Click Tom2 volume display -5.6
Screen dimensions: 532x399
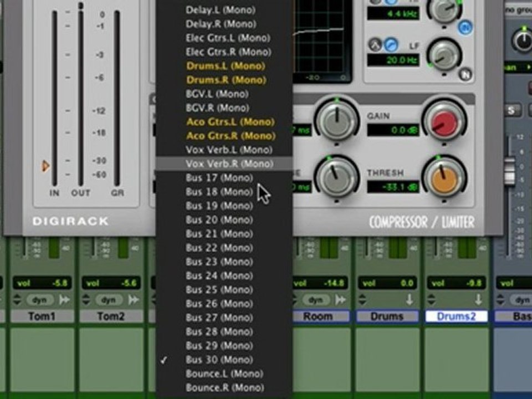[111, 283]
